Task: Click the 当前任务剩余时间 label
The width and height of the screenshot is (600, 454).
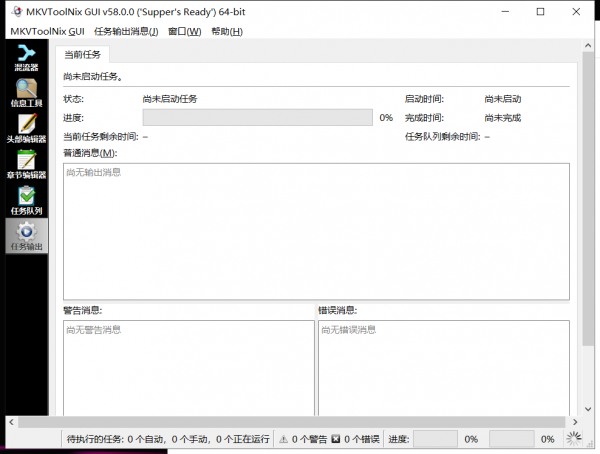Action: [101, 137]
